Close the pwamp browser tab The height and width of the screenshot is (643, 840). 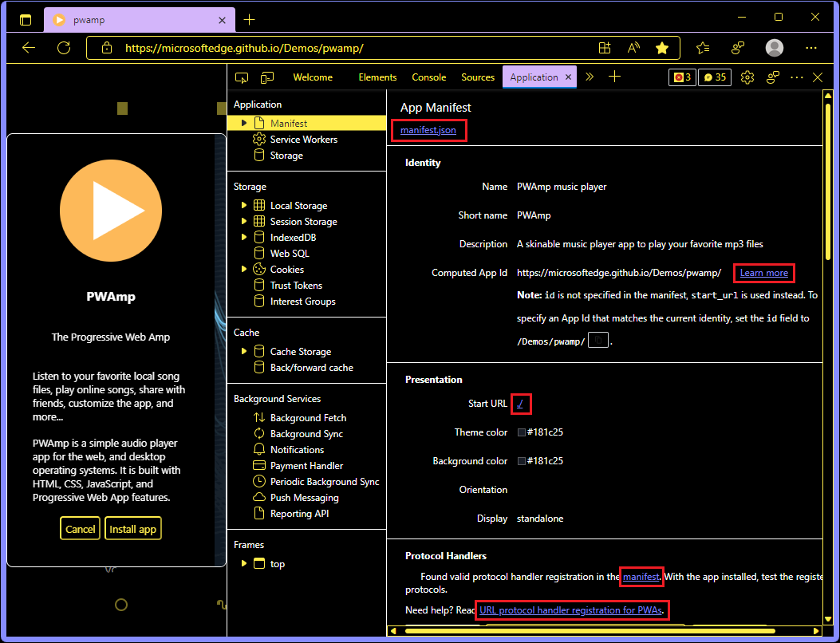(x=222, y=20)
